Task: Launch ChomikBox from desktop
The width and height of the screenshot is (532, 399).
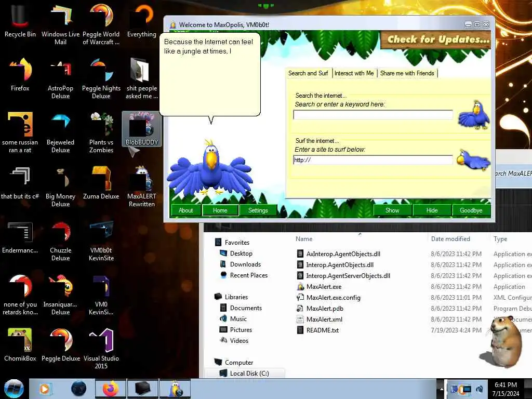Action: click(20, 345)
